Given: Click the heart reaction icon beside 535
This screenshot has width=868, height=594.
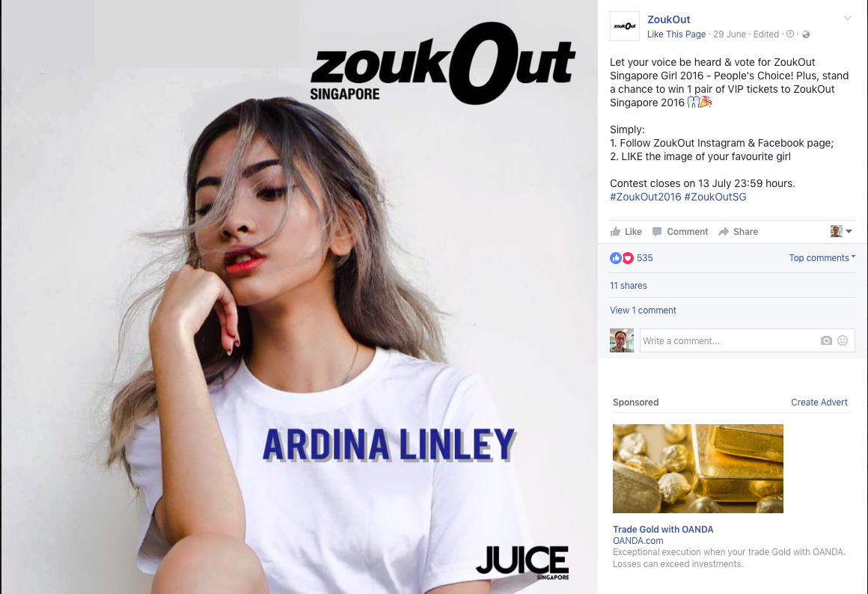Looking at the screenshot, I should click(x=628, y=258).
